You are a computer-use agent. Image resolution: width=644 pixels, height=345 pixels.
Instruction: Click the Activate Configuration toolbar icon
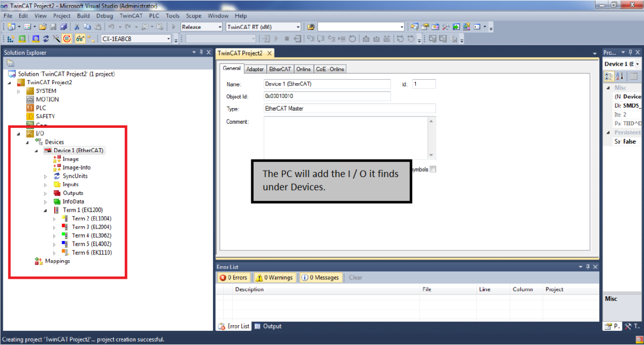12,38
